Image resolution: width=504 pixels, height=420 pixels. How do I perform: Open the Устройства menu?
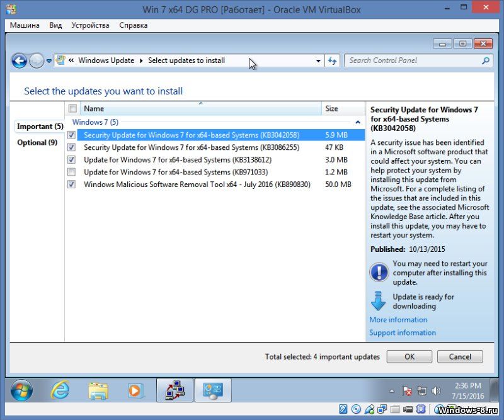[x=90, y=25]
